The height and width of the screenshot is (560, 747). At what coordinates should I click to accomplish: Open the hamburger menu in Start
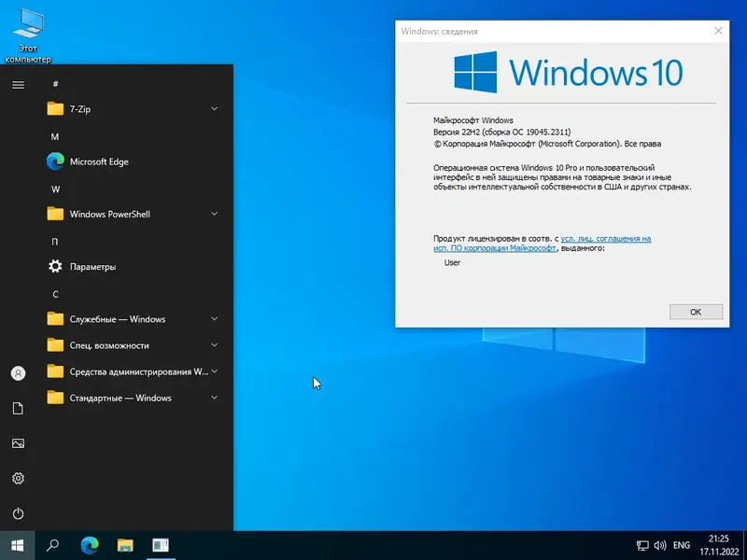[x=18, y=84]
